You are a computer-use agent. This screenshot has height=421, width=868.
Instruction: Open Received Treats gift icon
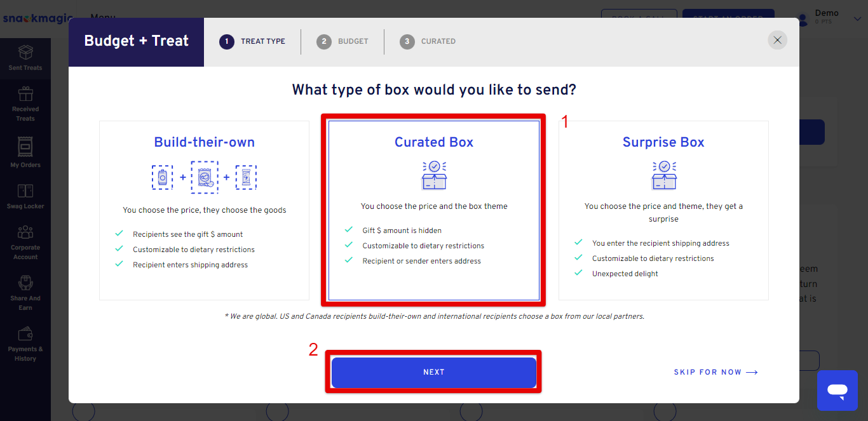tap(25, 95)
